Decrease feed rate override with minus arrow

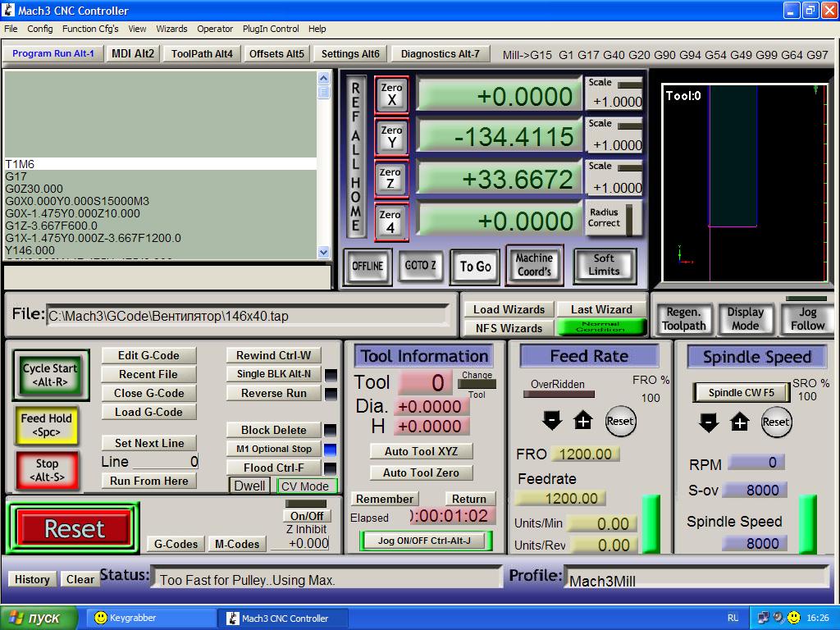552,421
